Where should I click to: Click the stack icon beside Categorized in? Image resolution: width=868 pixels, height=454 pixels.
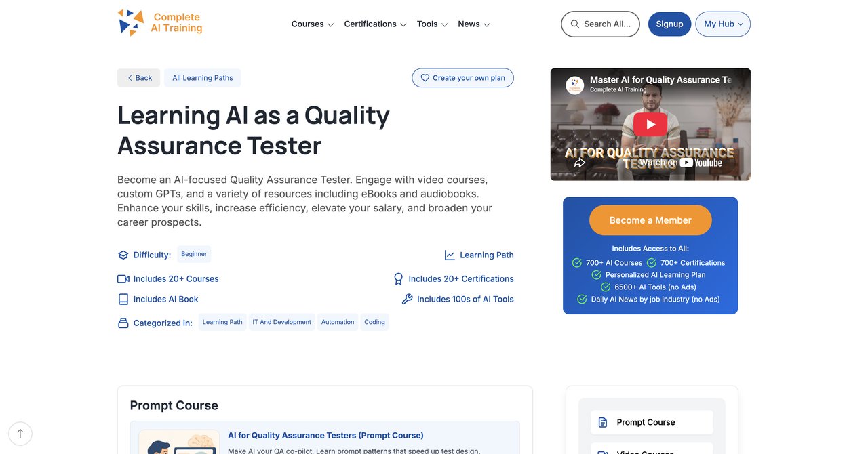coord(123,323)
